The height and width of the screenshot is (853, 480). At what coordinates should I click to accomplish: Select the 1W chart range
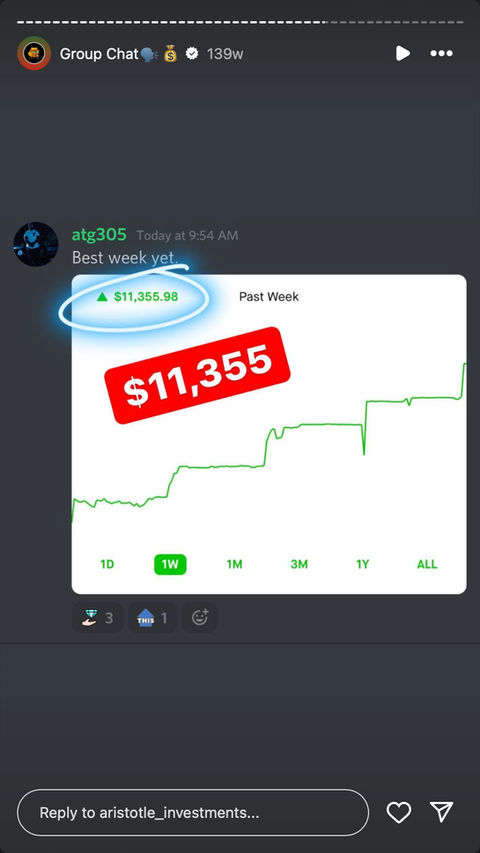coord(170,564)
